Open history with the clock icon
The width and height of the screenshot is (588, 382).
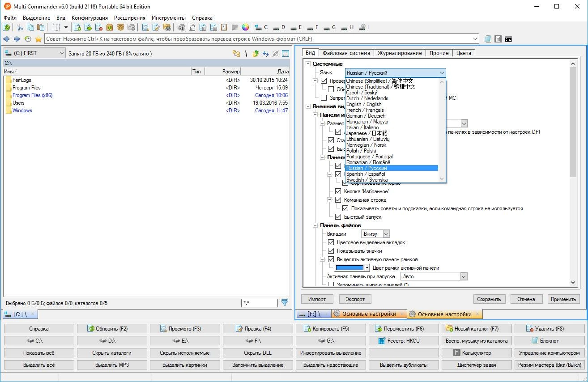(28, 39)
